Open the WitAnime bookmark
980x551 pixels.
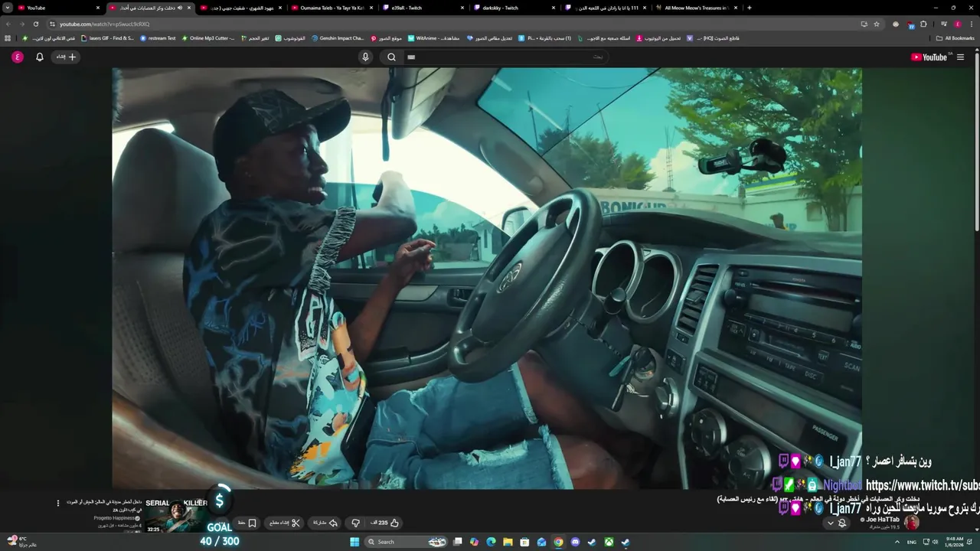click(433, 37)
